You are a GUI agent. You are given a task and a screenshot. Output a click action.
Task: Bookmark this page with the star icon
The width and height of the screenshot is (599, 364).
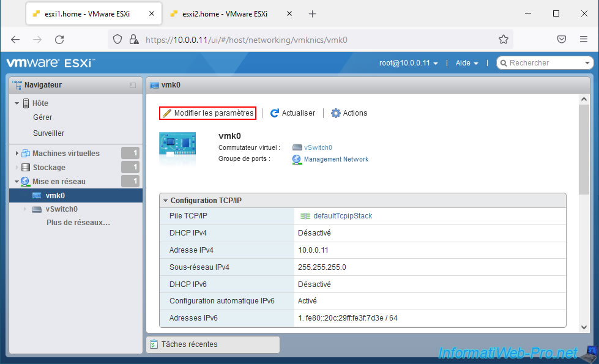504,39
